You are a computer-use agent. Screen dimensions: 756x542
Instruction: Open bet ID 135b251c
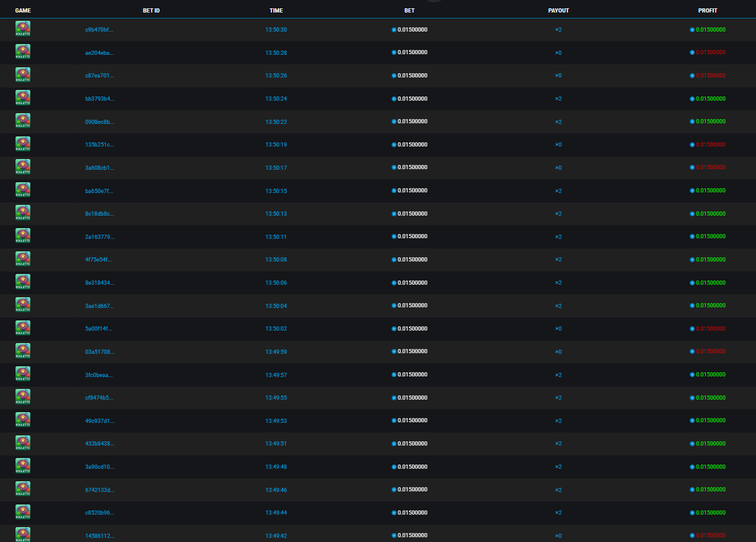tap(99, 144)
